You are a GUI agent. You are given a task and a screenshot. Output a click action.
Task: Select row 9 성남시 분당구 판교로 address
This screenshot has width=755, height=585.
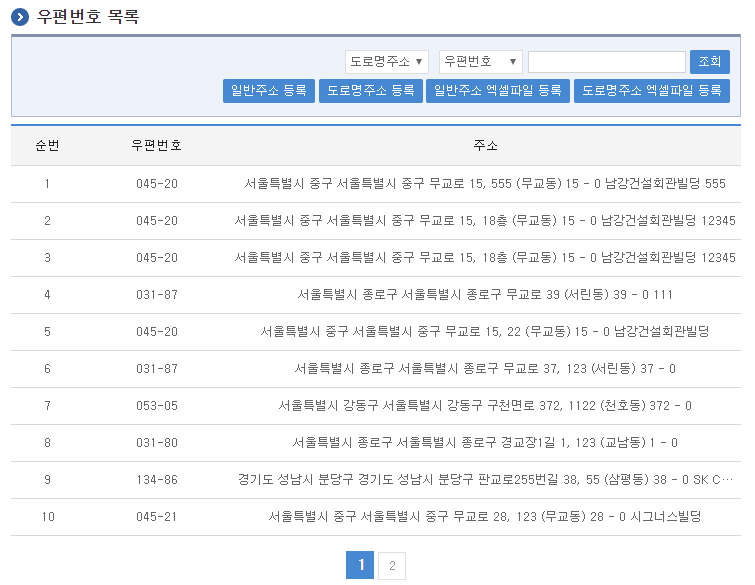click(485, 480)
